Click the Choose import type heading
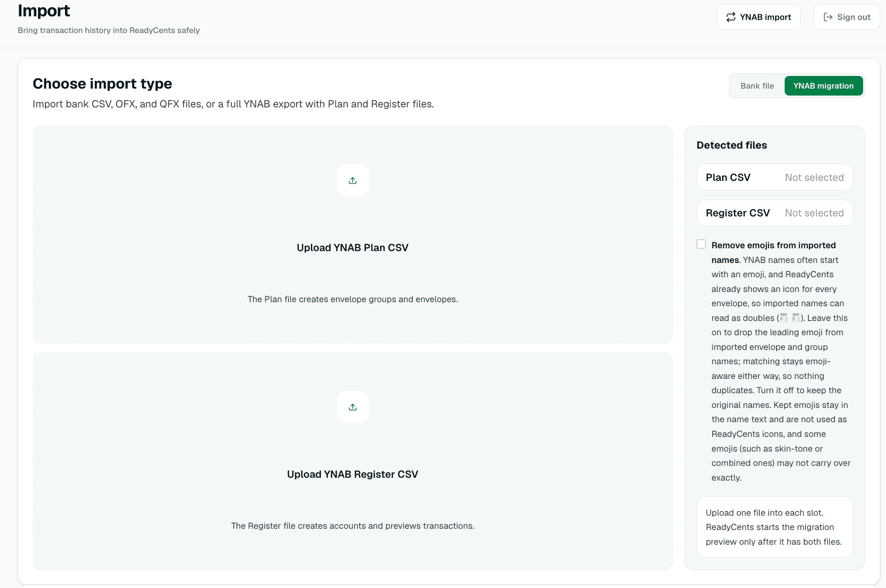This screenshot has width=886, height=588. 102,83
